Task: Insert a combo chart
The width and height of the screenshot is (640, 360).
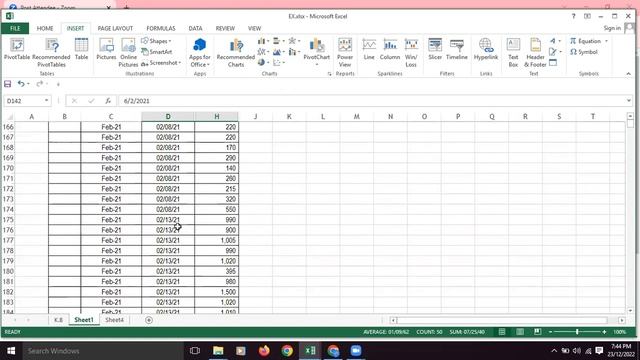Action: pos(293,52)
